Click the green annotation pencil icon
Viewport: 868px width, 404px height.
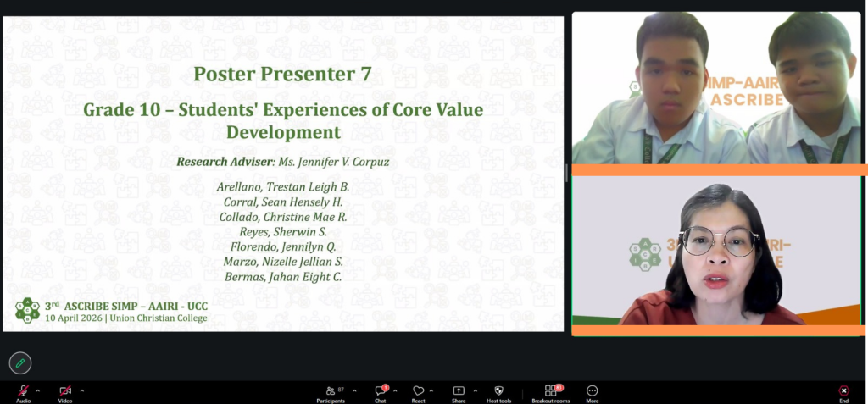[x=20, y=363]
